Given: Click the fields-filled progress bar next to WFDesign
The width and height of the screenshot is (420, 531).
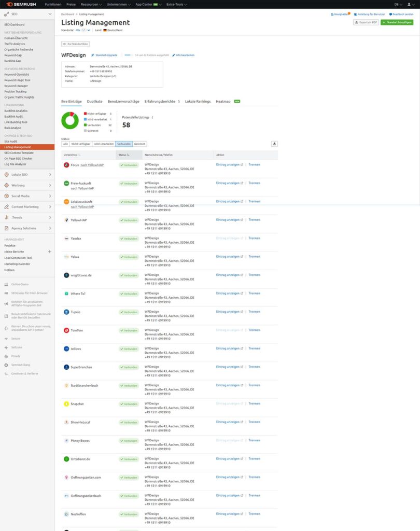Looking at the screenshot, I should [x=129, y=55].
